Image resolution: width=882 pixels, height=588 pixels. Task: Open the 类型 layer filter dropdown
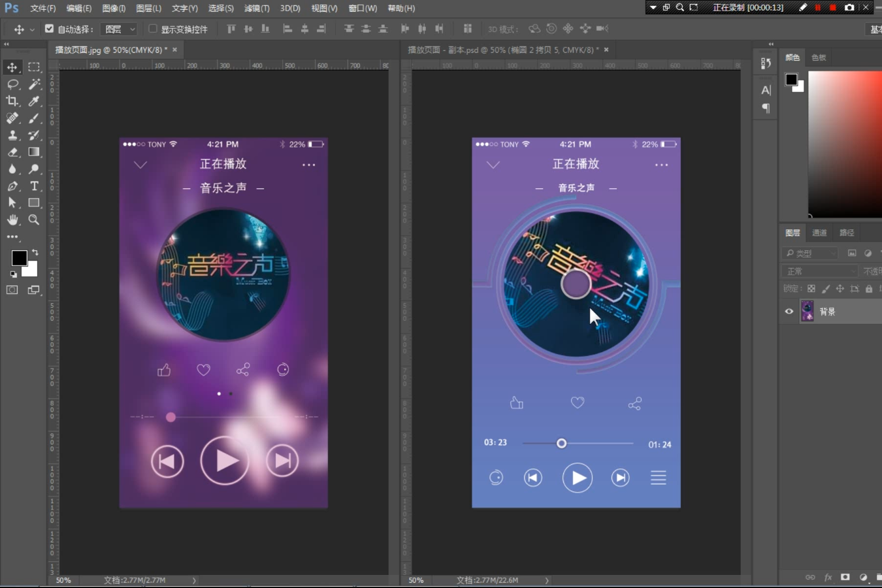[809, 253]
